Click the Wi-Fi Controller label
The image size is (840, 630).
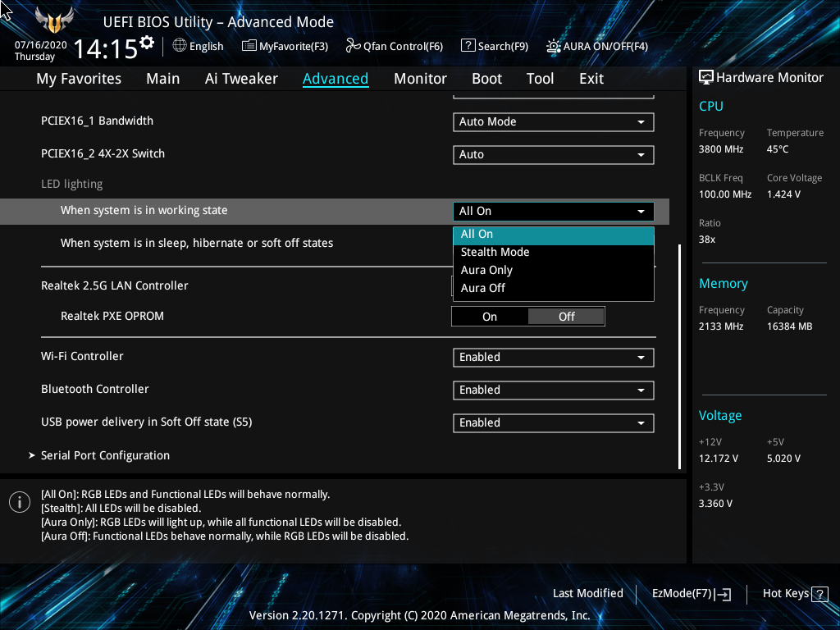82,356
